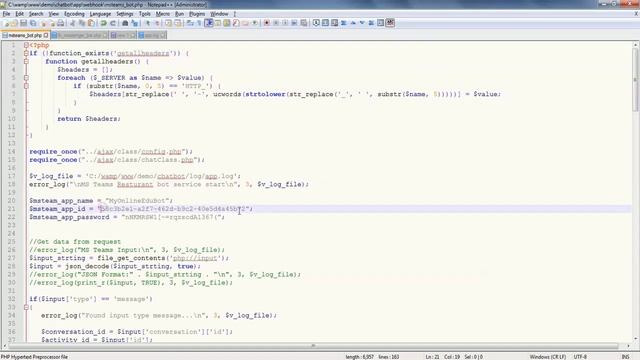Close the new 1 tab via its X
Viewport: 640px width, 360px height.
coord(133,36)
